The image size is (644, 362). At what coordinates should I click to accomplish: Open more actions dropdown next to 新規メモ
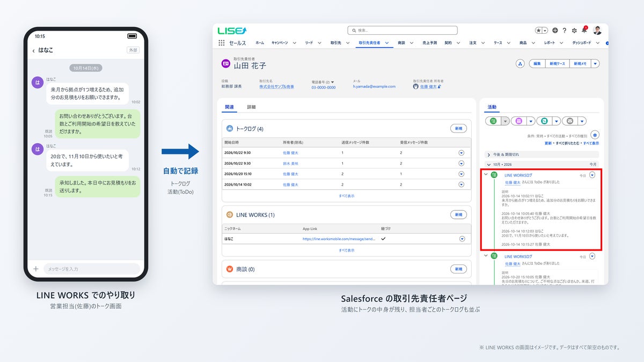click(595, 63)
